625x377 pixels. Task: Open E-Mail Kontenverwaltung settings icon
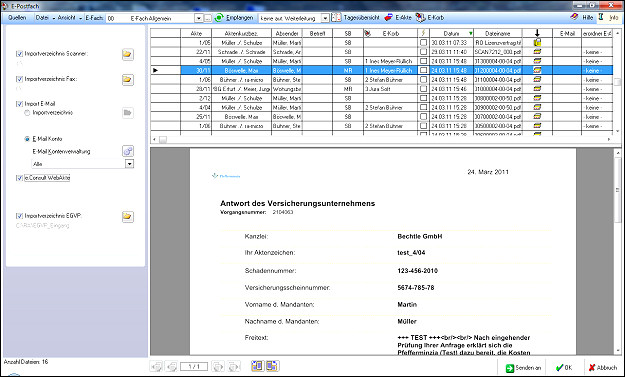(x=128, y=151)
